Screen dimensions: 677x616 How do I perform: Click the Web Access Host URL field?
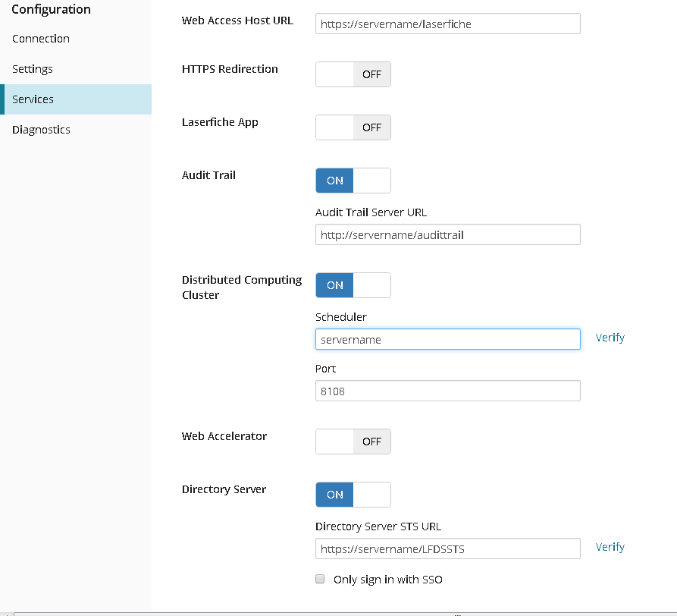click(448, 24)
